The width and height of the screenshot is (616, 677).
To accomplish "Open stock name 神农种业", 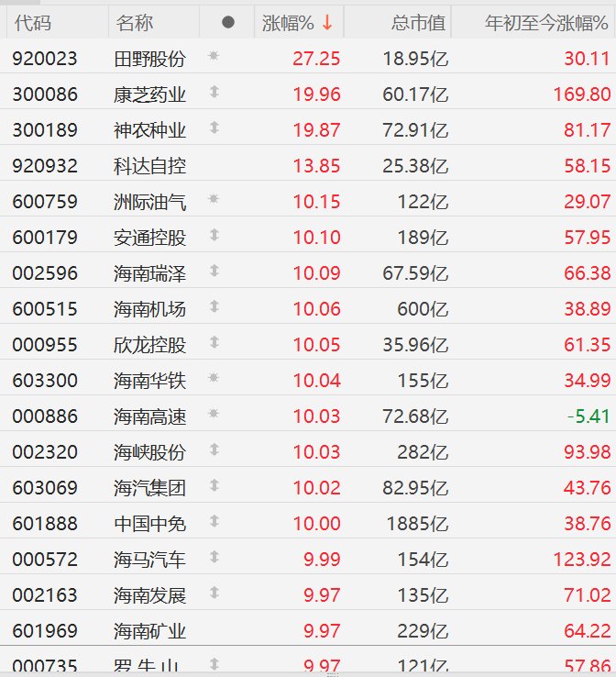I will 149,130.
